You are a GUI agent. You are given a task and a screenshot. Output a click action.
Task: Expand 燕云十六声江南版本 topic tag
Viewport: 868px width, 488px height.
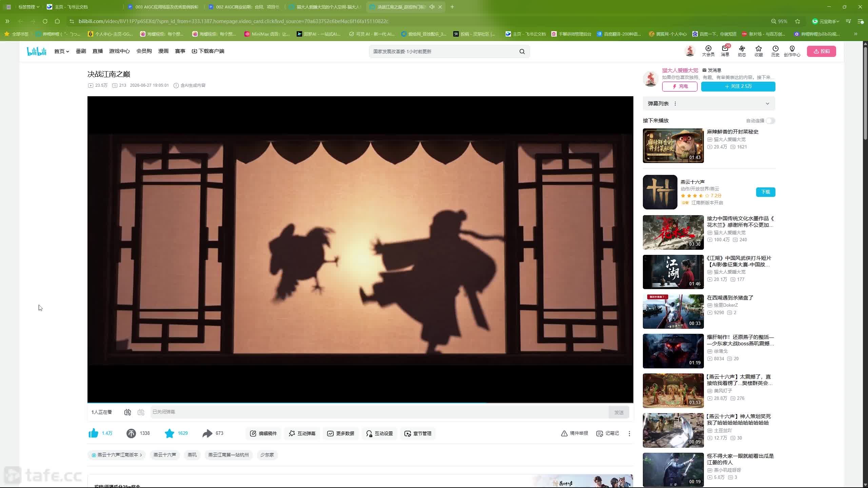(117, 455)
